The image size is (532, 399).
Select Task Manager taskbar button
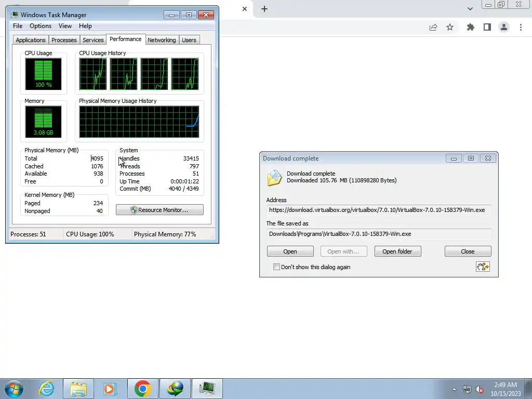(207, 389)
